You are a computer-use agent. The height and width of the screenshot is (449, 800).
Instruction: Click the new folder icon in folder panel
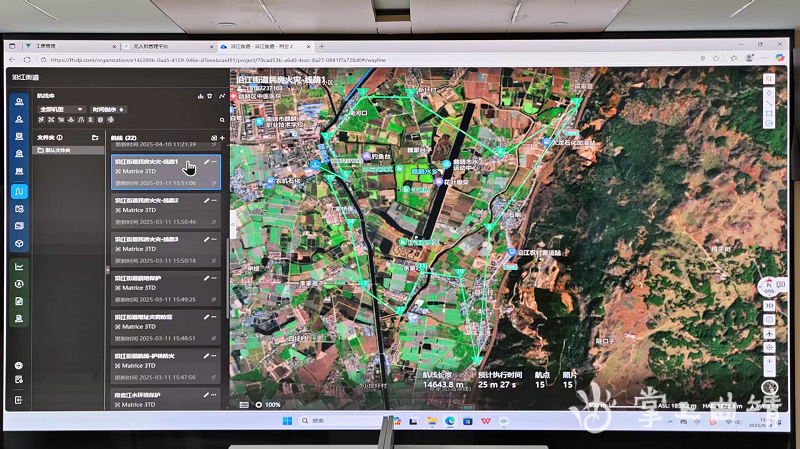[95, 137]
